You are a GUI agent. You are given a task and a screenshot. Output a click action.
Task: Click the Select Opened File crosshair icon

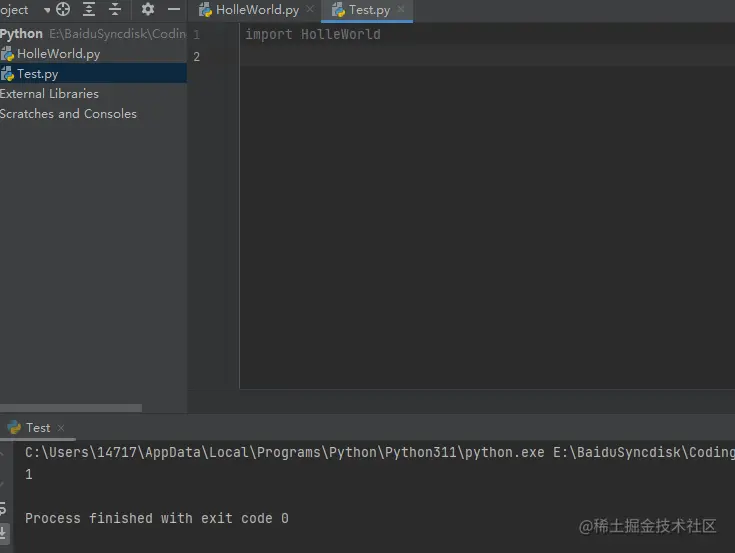(63, 9)
